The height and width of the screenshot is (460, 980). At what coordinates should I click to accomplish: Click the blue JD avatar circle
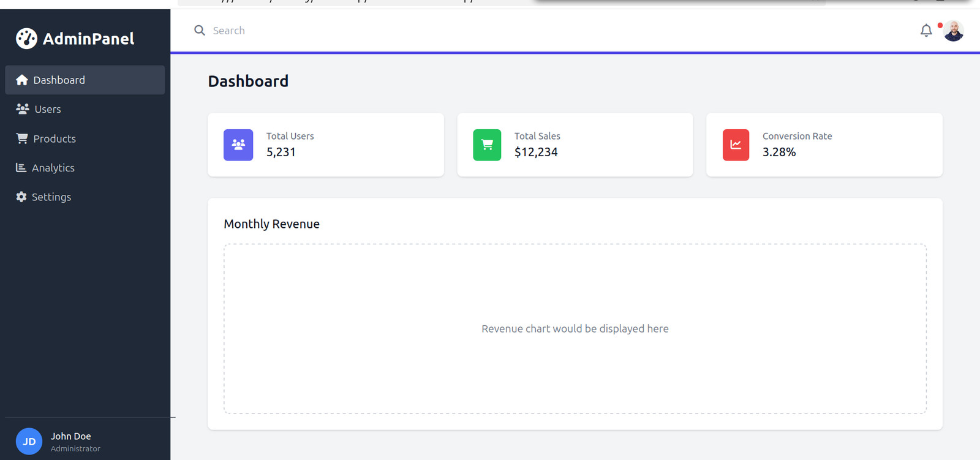pos(29,442)
